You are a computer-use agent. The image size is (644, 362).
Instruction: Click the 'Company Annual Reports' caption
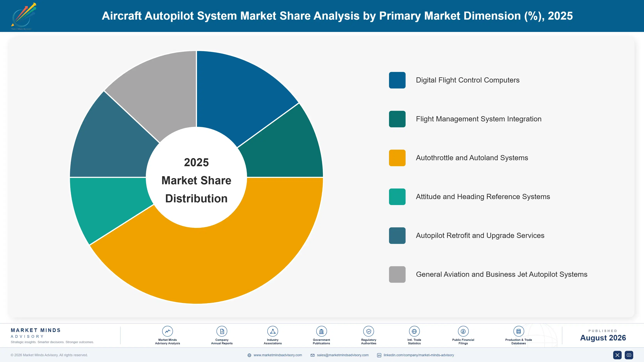click(222, 342)
